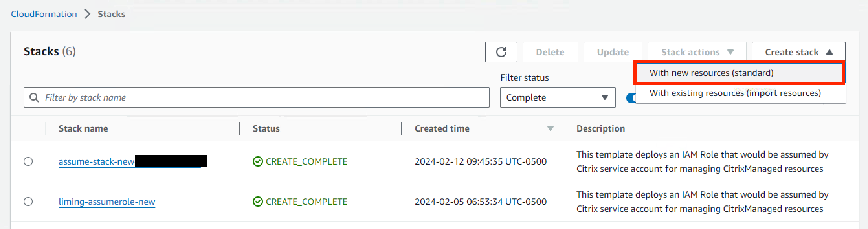Viewport: 868px width, 229px height.
Task: Open the Filter status Complete dropdown
Action: [557, 98]
